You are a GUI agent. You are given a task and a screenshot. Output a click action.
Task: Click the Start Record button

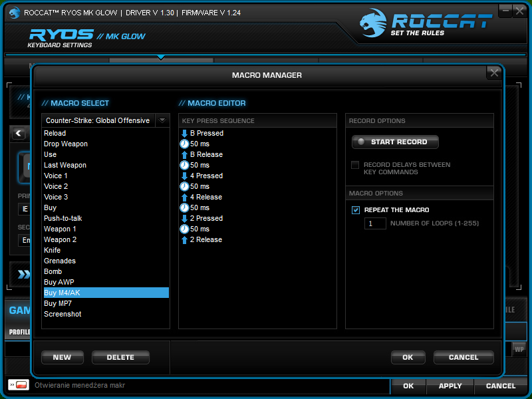tap(395, 142)
